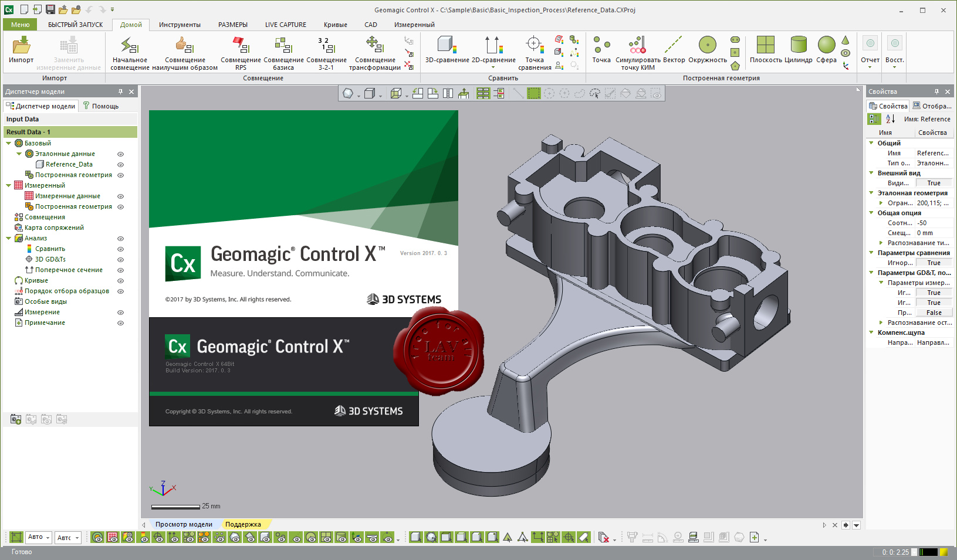Choose Совмещение 3-2-1 tool

[x=326, y=53]
